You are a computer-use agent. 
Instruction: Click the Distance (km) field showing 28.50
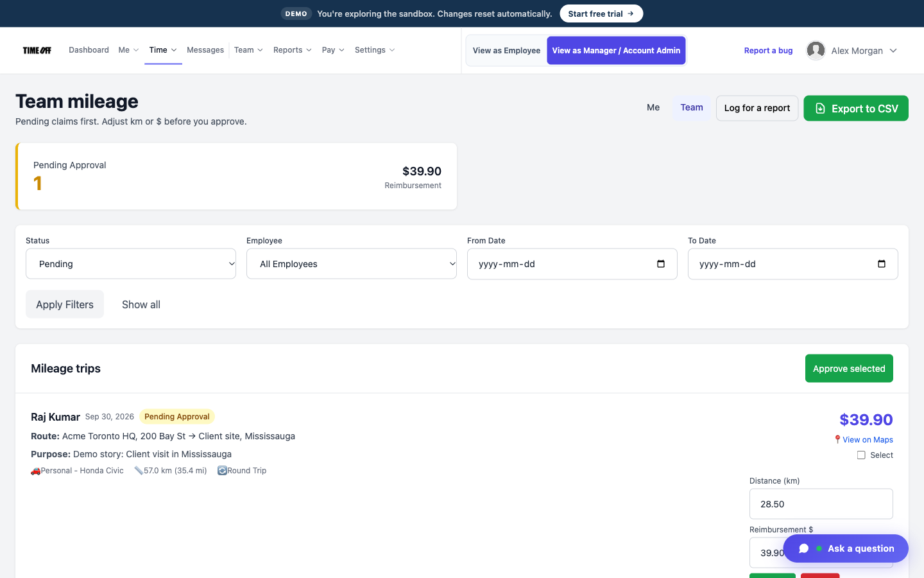821,504
